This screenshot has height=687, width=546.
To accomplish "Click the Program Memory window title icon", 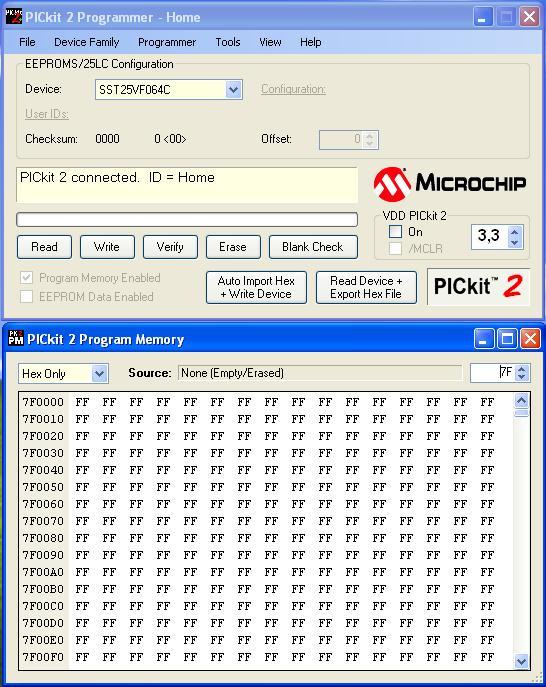I will tap(16, 338).
